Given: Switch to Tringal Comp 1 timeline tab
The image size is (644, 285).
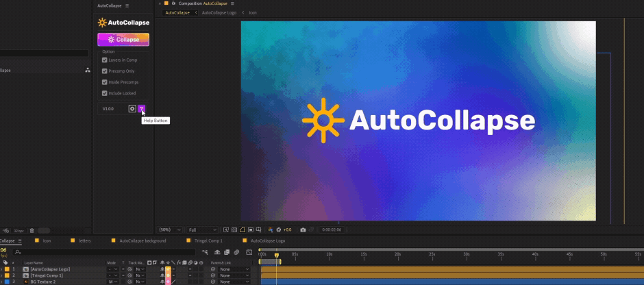Looking at the screenshot, I should point(210,240).
